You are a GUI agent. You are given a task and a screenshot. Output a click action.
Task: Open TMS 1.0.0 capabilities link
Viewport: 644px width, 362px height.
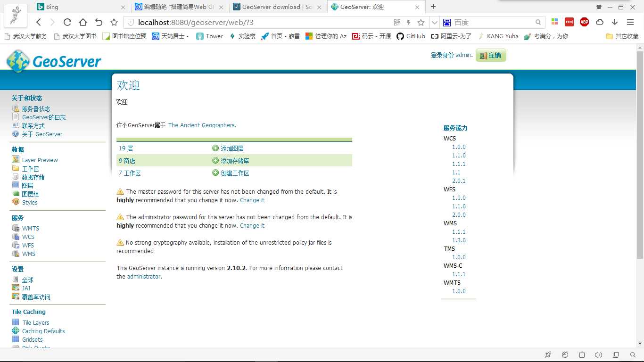[459, 257]
